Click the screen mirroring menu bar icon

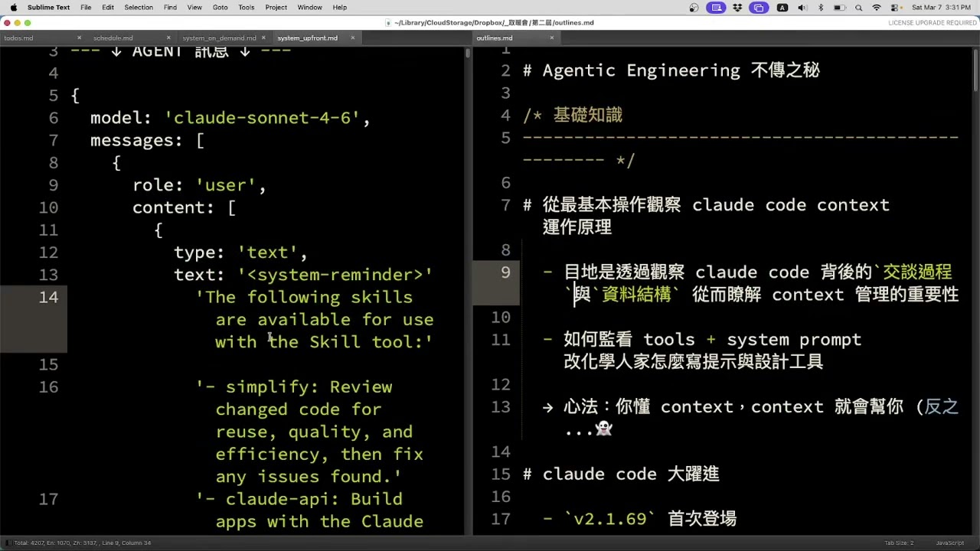pos(759,7)
